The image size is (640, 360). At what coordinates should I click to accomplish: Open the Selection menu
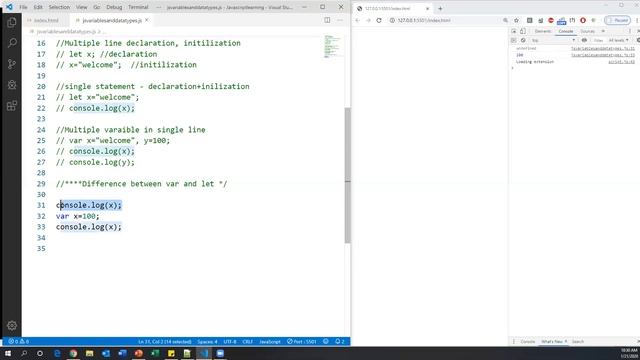(x=59, y=7)
